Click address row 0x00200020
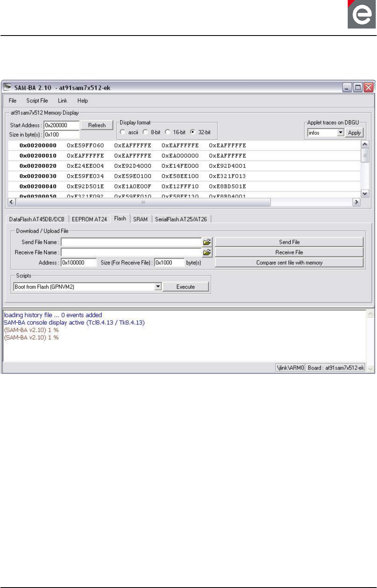 pos(38,166)
